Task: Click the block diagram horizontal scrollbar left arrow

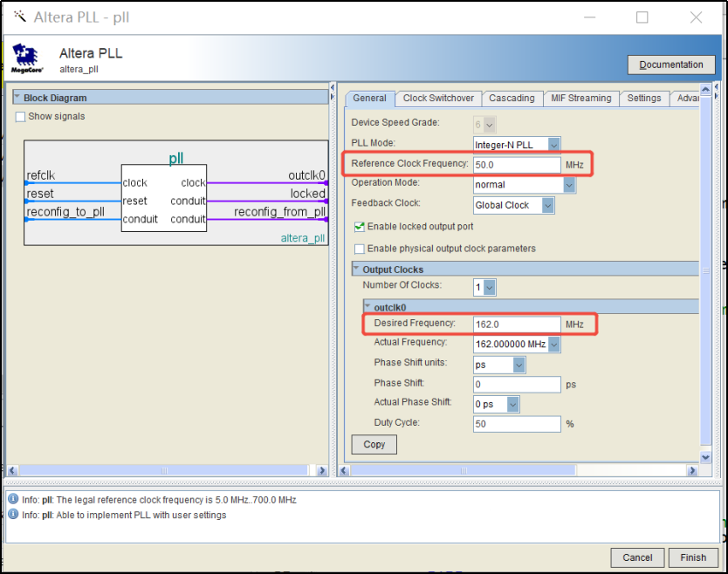Action: (12, 470)
